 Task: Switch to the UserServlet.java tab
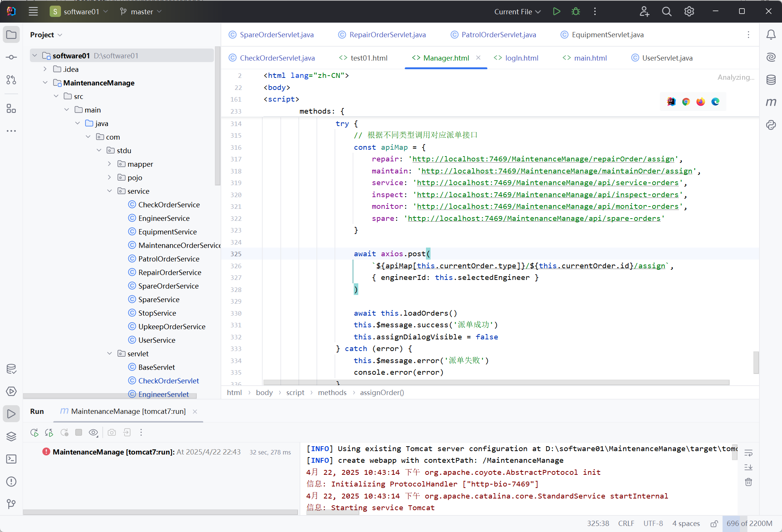click(x=667, y=58)
